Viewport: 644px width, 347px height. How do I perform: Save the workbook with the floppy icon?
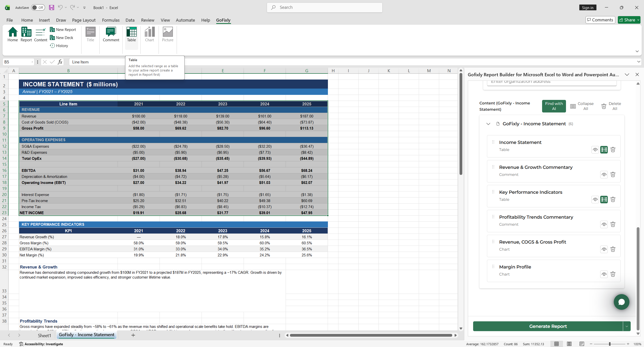[51, 8]
